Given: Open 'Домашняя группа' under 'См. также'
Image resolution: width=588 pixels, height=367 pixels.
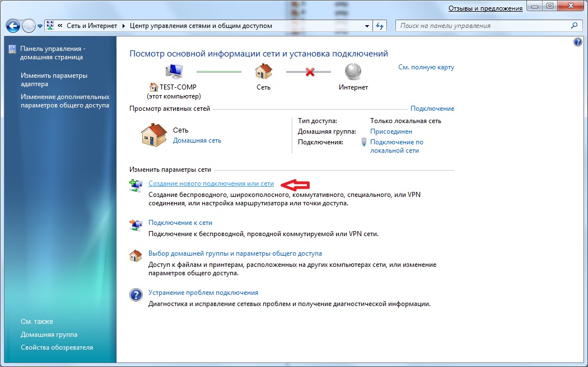Looking at the screenshot, I should [49, 335].
